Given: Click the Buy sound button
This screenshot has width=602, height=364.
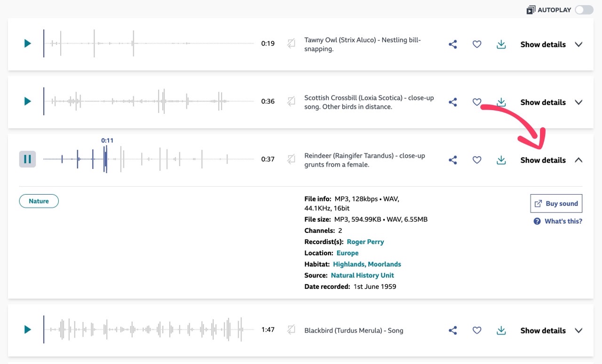Looking at the screenshot, I should (556, 203).
